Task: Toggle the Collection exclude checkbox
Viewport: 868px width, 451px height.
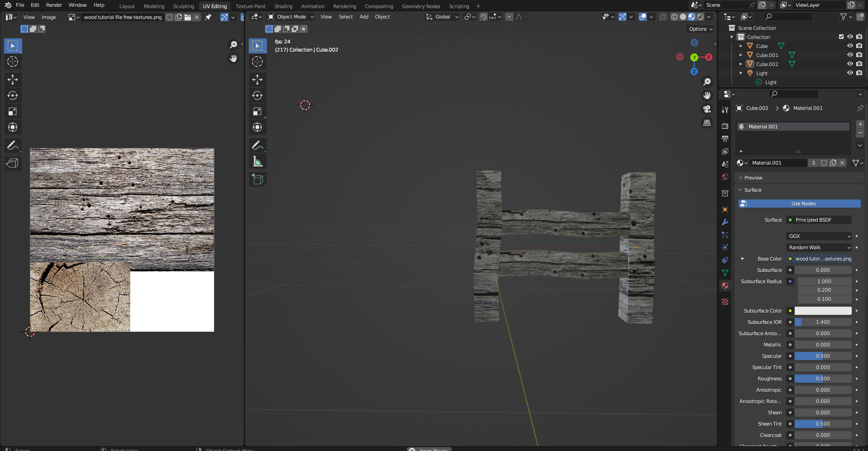Action: click(x=841, y=37)
